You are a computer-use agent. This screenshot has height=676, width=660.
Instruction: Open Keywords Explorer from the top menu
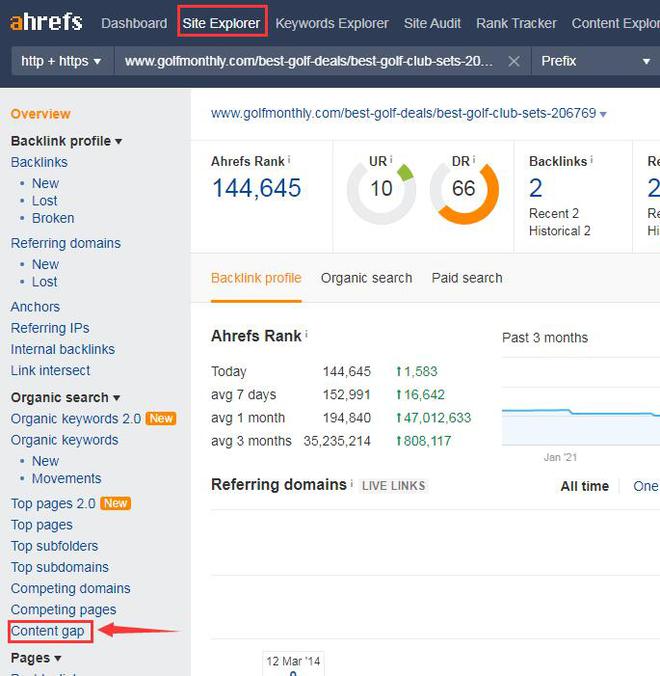[332, 23]
